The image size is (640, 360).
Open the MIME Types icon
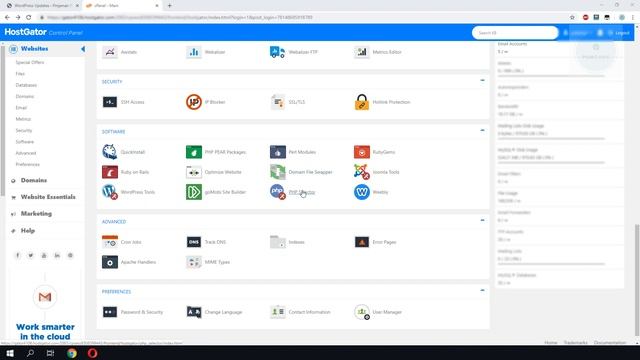(194, 262)
